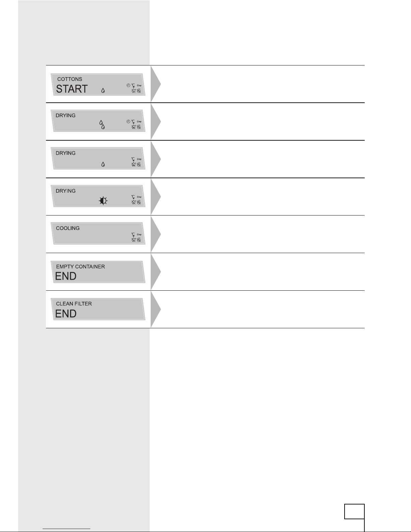Click the key icon in the sun DRYING display
This screenshot has width=411, height=532.
pos(139,197)
